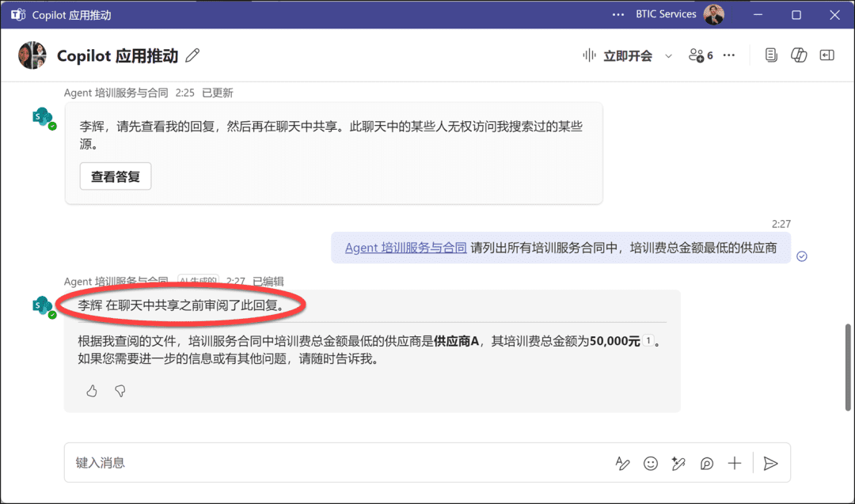Open chat header more options ellipsis
Image resolution: width=855 pixels, height=504 pixels.
[x=729, y=55]
